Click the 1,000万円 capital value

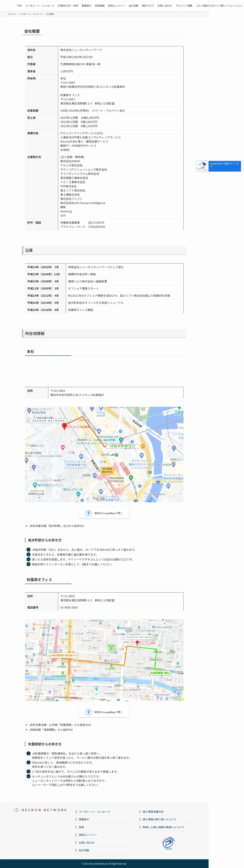tap(67, 71)
